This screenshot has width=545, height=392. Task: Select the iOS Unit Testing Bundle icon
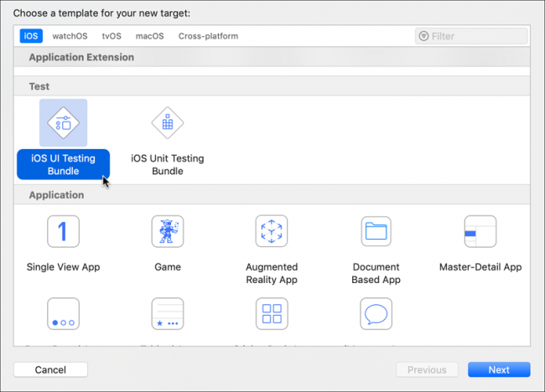(x=168, y=123)
